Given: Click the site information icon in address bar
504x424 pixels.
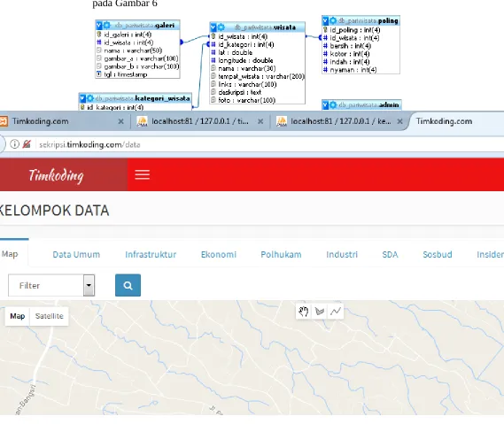Looking at the screenshot, I should click(14, 144).
